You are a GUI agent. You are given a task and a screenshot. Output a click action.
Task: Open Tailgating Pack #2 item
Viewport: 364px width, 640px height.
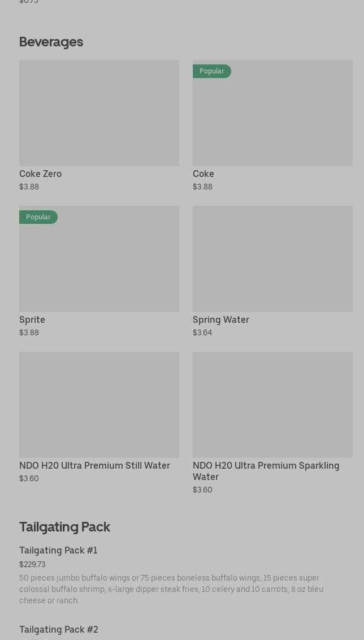point(59,629)
